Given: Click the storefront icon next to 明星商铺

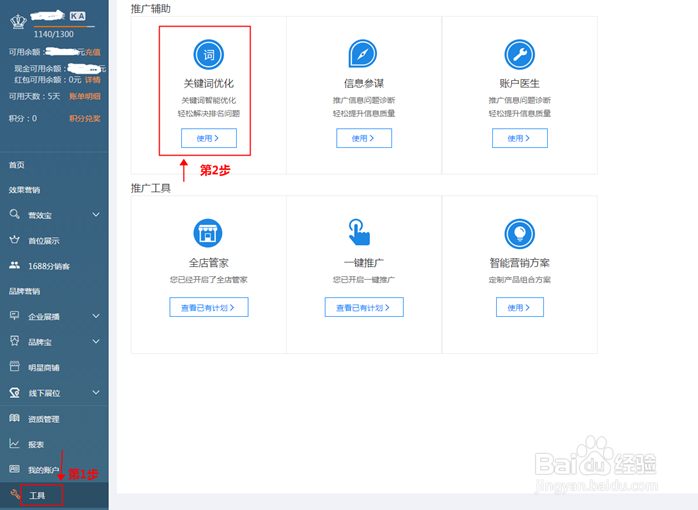Looking at the screenshot, I should pos(15,366).
